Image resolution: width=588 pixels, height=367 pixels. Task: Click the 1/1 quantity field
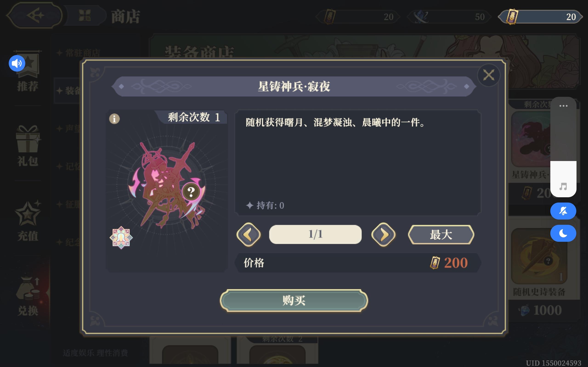[315, 234]
